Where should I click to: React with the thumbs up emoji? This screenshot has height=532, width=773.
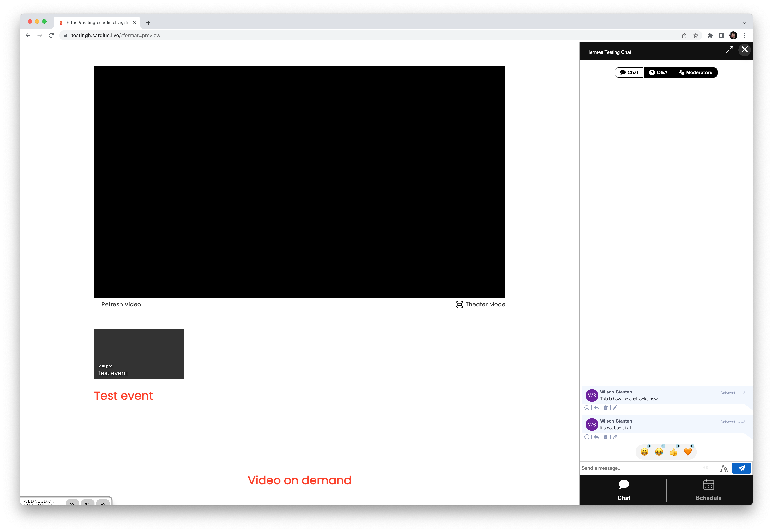(673, 452)
